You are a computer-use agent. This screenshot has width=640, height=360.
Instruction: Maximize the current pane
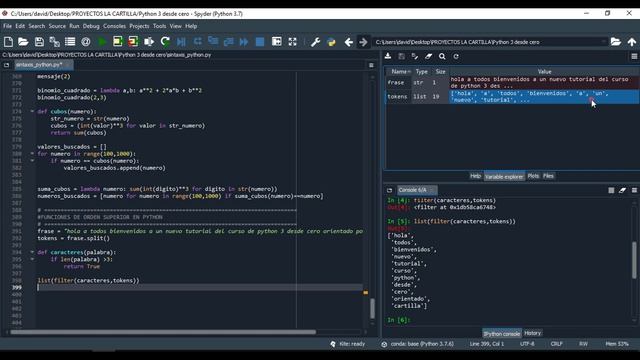pyautogui.click(x=277, y=42)
